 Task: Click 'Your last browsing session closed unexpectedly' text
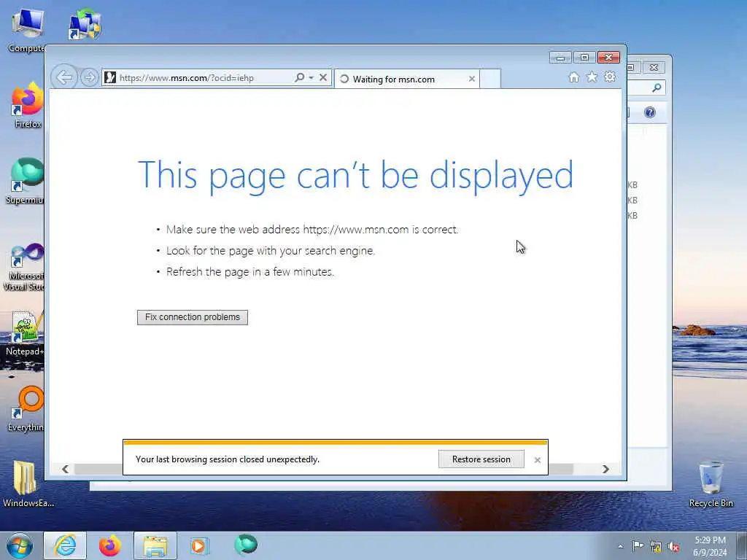(228, 459)
